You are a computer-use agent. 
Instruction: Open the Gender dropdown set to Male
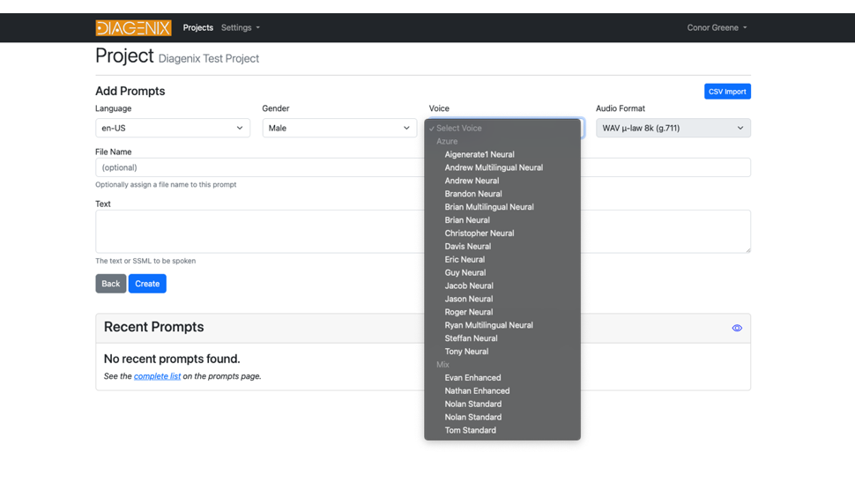click(339, 128)
